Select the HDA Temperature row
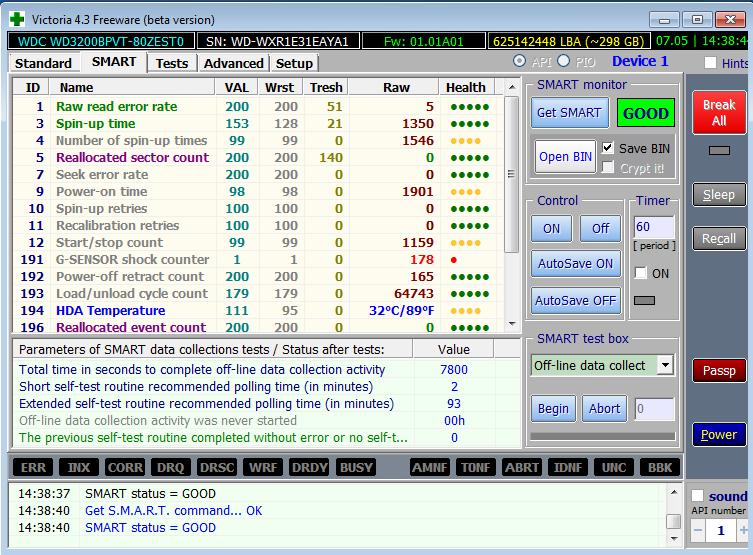Image resolution: width=753 pixels, height=555 pixels. tap(258, 311)
